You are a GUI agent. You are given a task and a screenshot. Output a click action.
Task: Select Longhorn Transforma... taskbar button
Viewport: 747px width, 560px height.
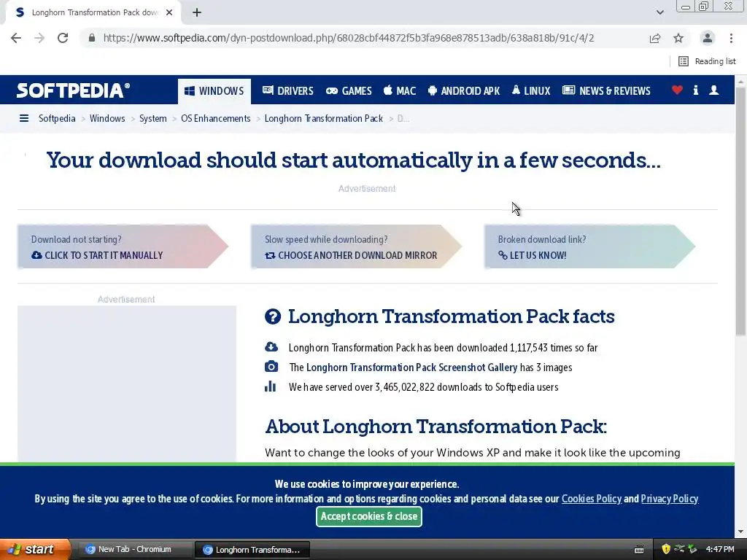coord(252,550)
